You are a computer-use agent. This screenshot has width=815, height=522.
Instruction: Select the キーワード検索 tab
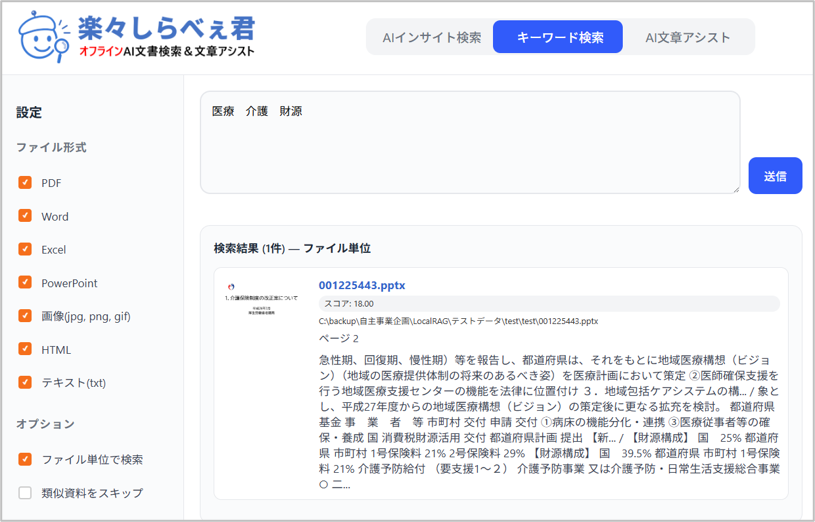click(558, 37)
